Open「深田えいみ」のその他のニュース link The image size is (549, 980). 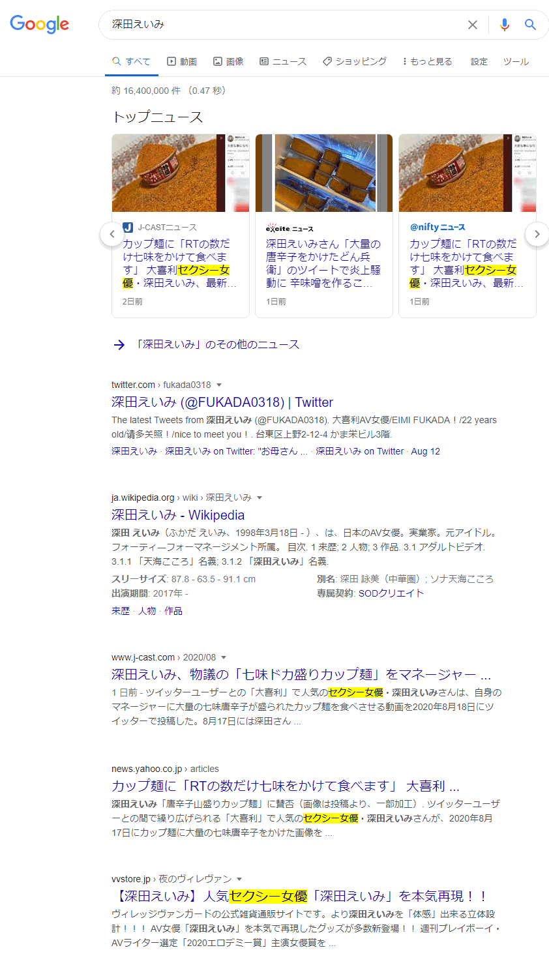(217, 344)
